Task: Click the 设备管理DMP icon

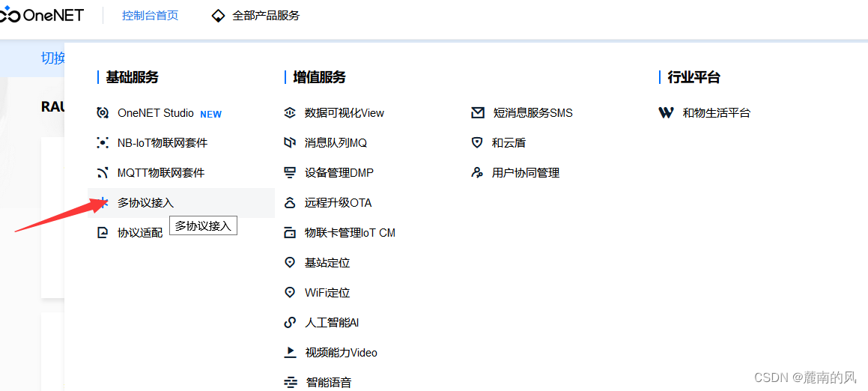Action: (x=290, y=173)
